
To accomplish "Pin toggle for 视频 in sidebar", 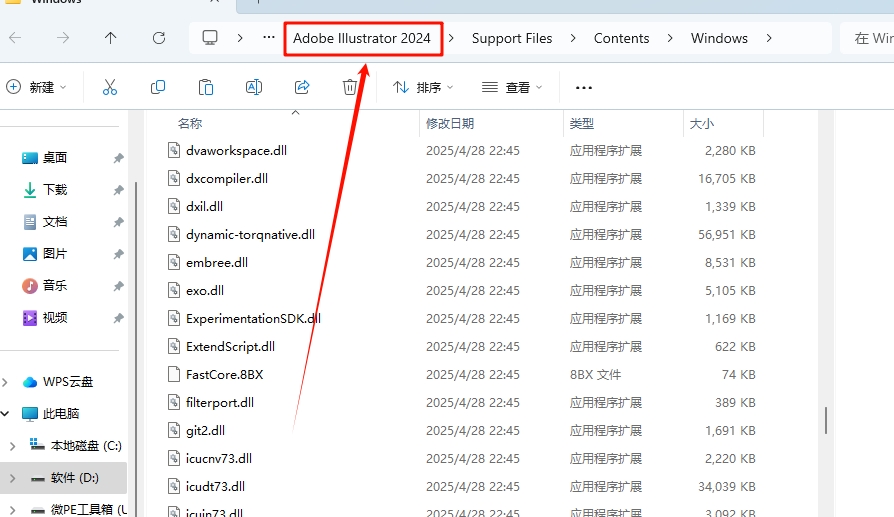I will point(118,318).
